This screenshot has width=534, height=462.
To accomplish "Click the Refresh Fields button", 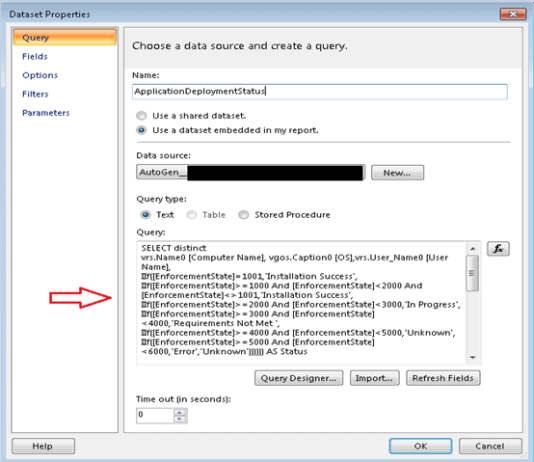I will coord(443,378).
